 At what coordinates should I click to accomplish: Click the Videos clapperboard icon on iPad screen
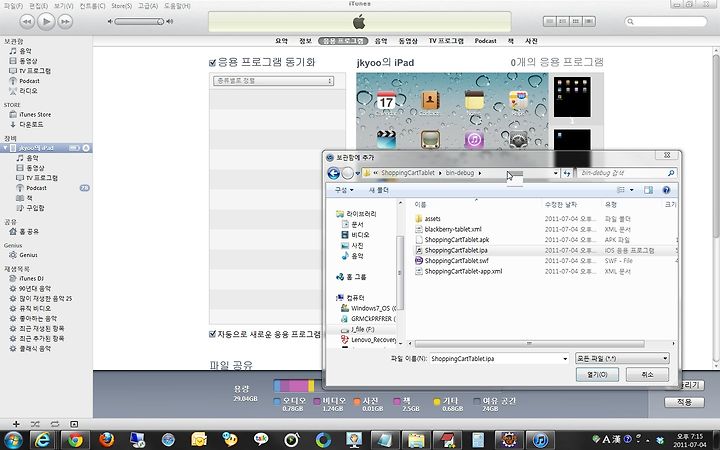(x=386, y=139)
